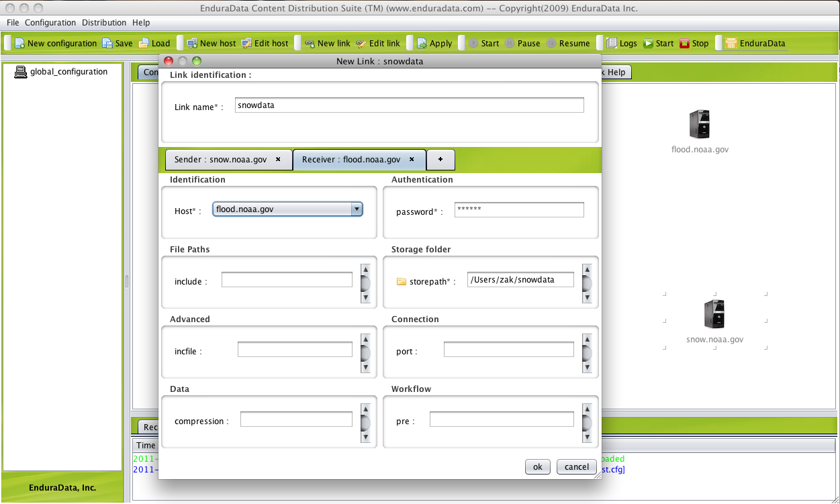This screenshot has height=504, width=840.
Task: Click the up arrow beside pre field
Action: [587, 409]
